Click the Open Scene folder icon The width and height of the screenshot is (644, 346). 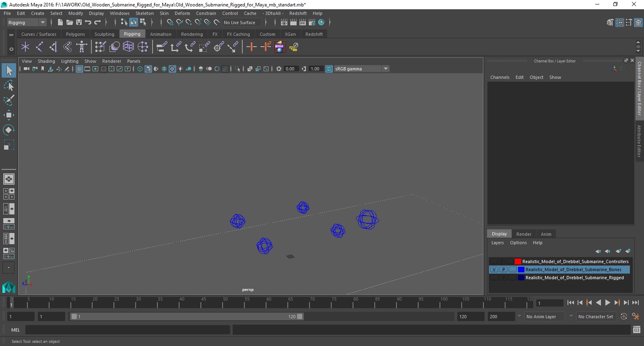click(x=70, y=23)
